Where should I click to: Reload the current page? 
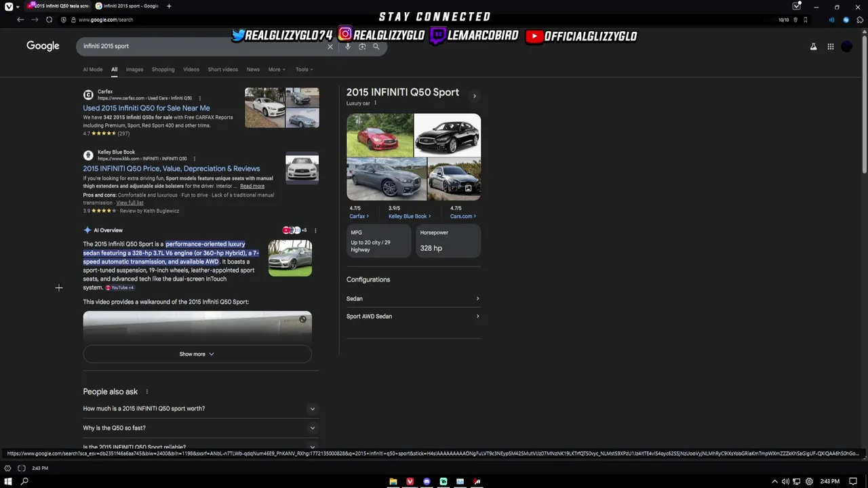tap(49, 20)
